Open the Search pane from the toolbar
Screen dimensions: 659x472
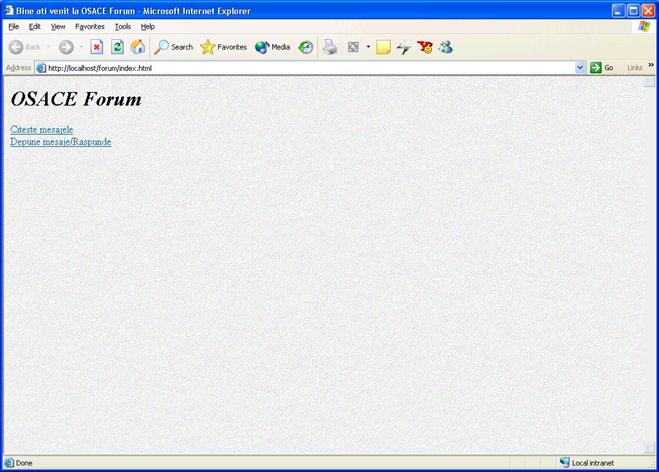[x=173, y=47]
